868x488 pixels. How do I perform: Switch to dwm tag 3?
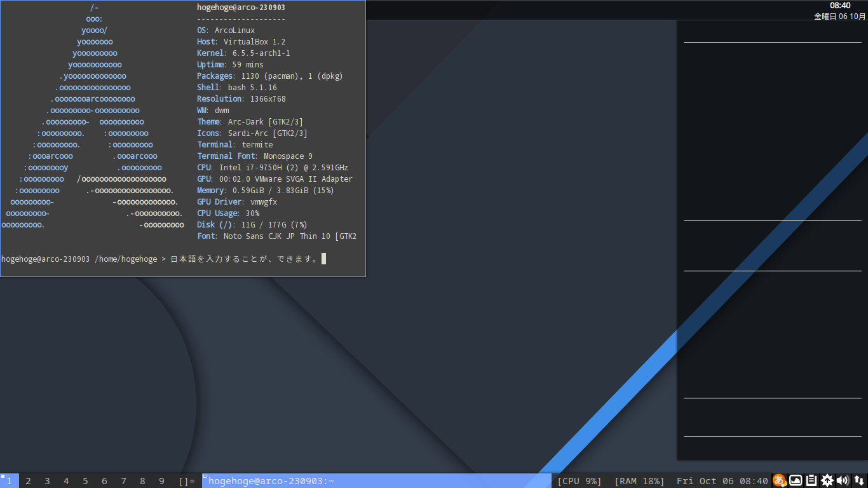[x=48, y=481]
